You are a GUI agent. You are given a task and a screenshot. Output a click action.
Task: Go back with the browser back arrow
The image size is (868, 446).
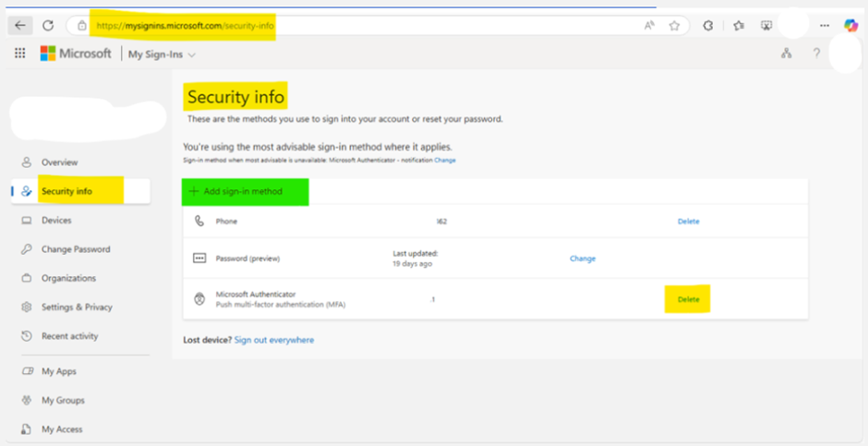coord(20,26)
